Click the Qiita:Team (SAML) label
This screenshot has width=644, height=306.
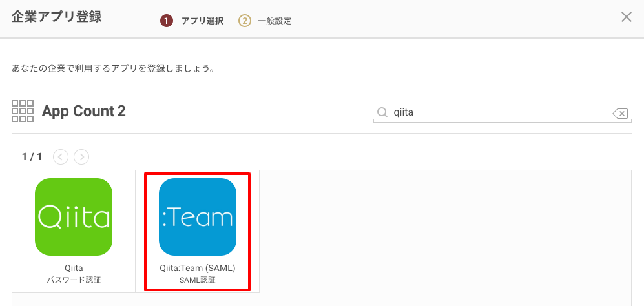198,268
